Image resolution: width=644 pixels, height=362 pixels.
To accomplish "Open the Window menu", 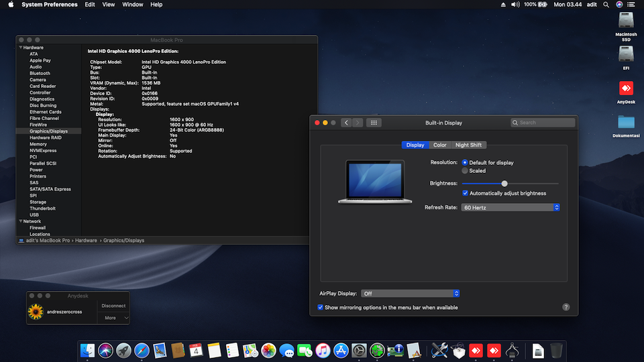I will pyautogui.click(x=132, y=5).
